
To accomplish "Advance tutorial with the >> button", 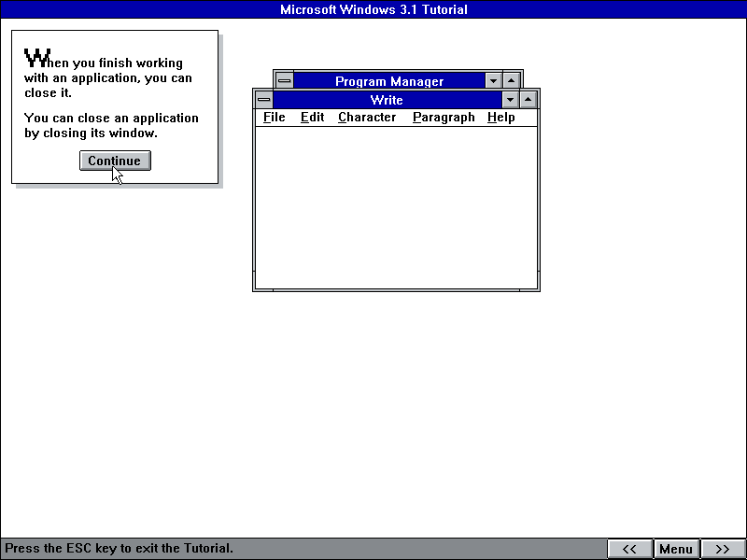I will tap(723, 549).
